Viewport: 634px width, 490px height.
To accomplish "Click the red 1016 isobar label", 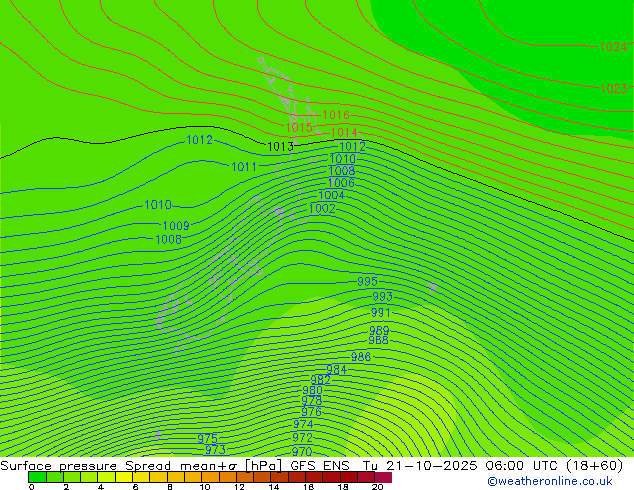I will pos(336,115).
